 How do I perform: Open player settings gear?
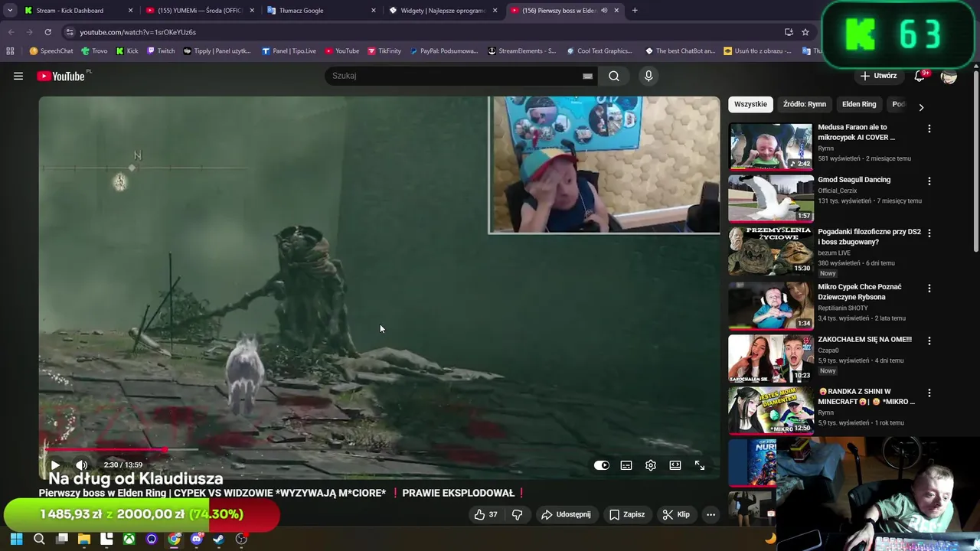pyautogui.click(x=651, y=465)
